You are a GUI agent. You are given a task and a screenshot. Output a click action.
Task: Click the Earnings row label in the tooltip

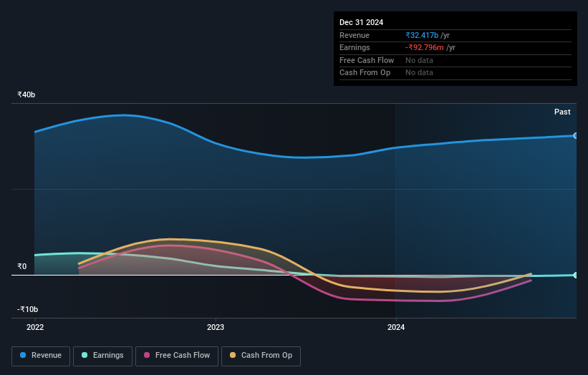coord(355,47)
